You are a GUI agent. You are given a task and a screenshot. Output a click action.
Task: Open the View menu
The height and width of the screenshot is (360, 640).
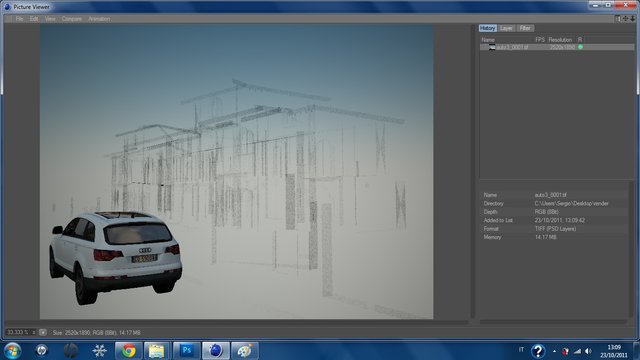point(50,19)
